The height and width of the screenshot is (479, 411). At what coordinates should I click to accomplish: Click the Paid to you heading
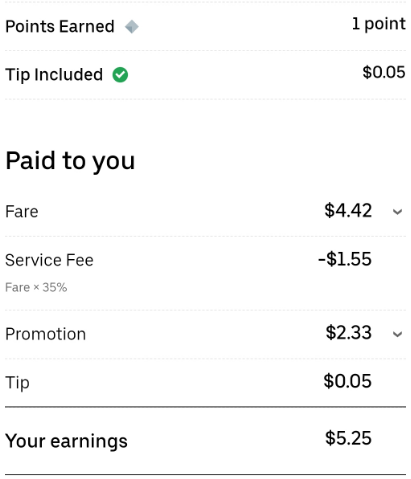pyautogui.click(x=70, y=161)
